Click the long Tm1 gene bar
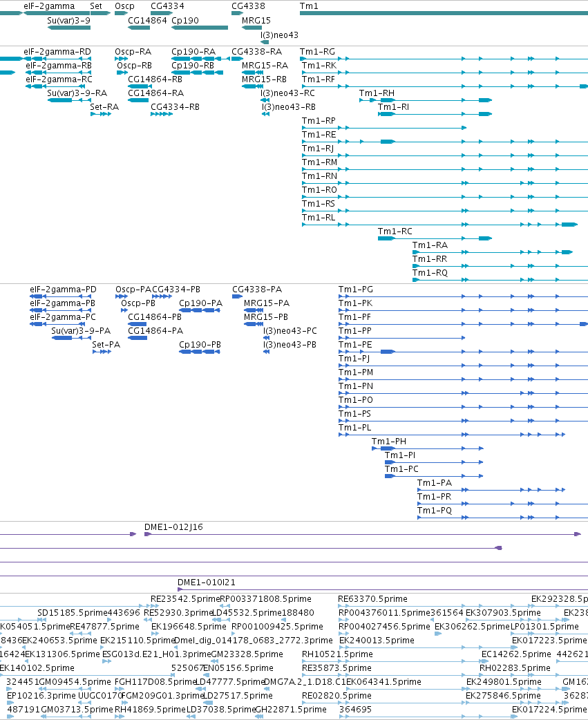 click(x=444, y=13)
